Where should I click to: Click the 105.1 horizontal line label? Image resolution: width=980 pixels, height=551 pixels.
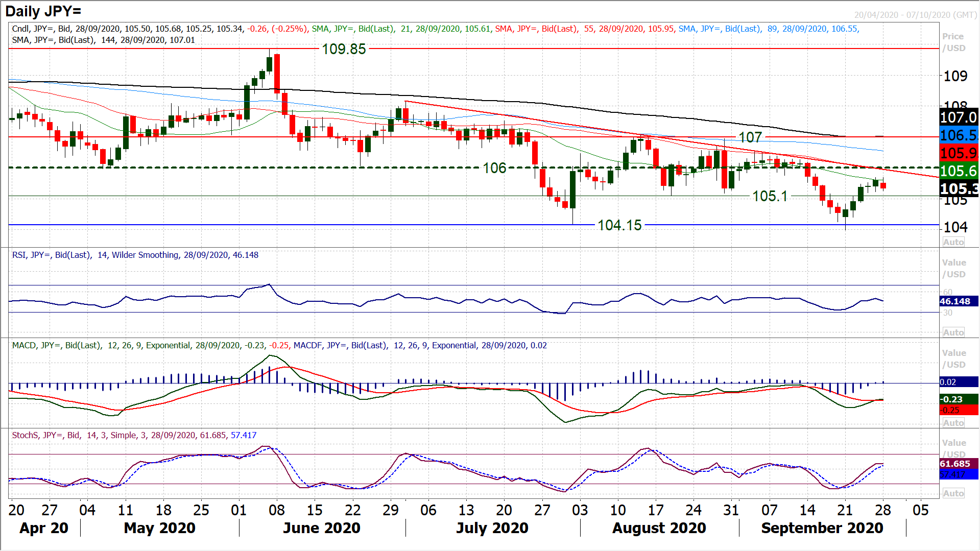770,196
